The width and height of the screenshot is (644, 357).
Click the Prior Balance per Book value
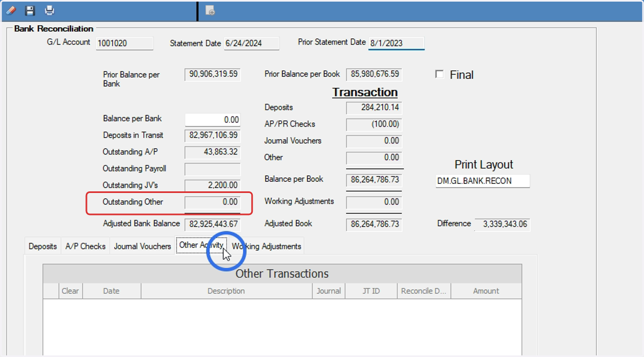tap(374, 75)
